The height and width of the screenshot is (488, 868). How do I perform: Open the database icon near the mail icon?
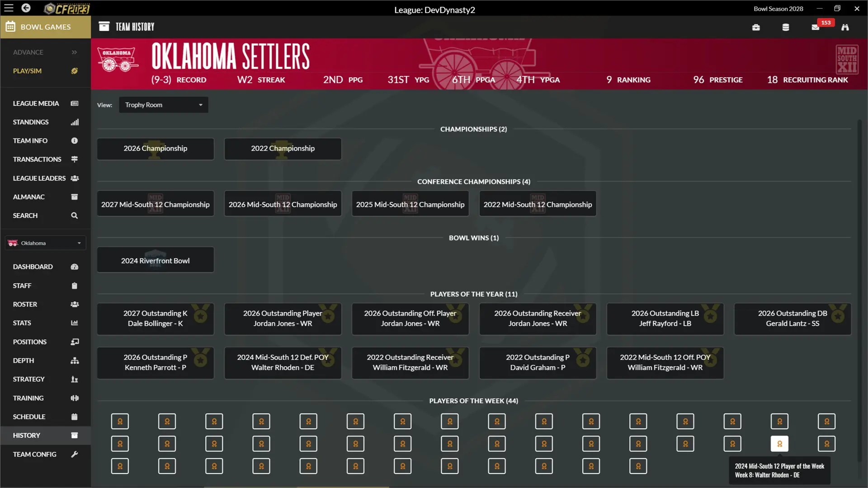tap(785, 27)
